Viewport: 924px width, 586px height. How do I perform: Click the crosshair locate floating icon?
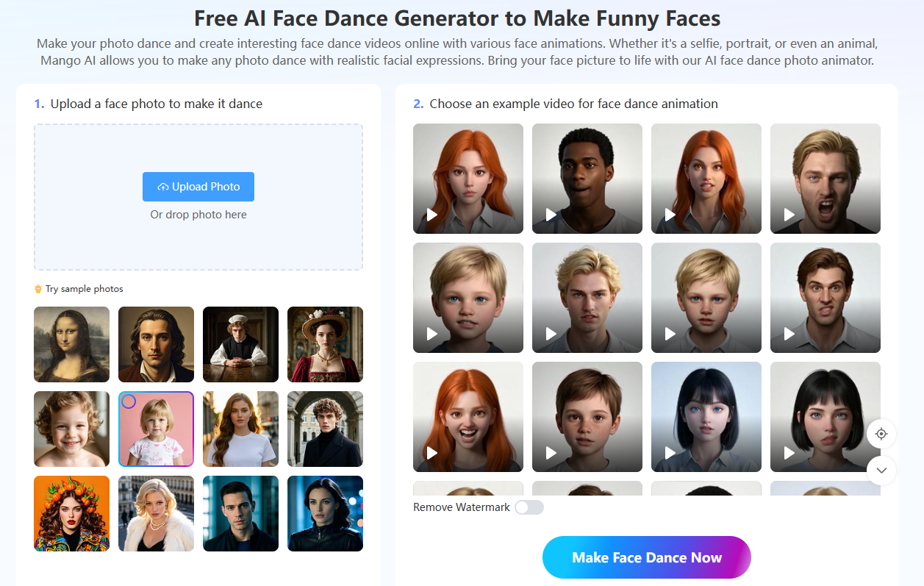tap(881, 434)
